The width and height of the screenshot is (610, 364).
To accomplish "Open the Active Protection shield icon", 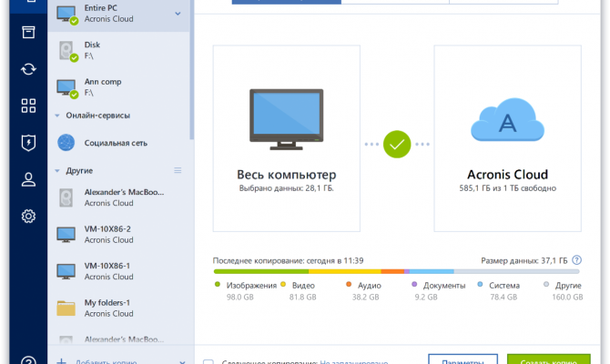I will pos(28,143).
